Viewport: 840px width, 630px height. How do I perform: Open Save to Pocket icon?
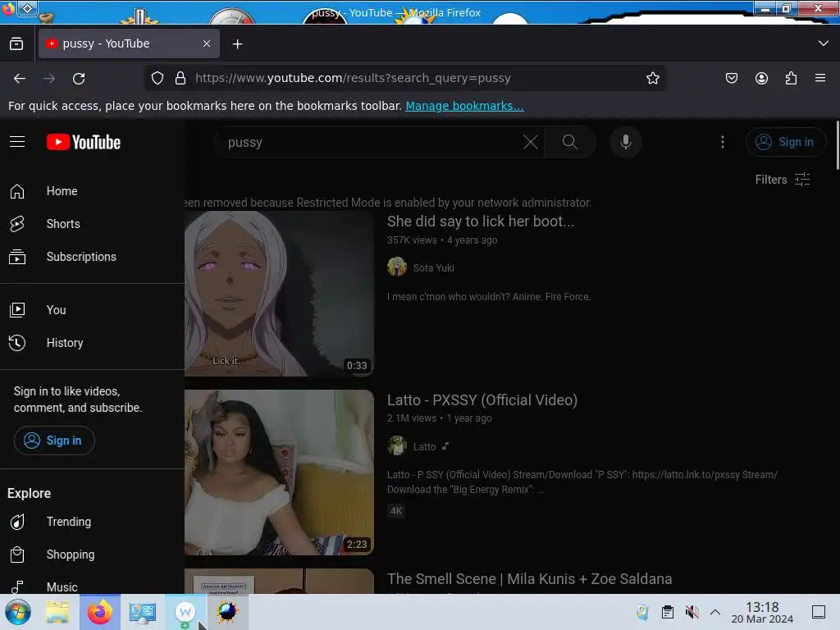731,78
